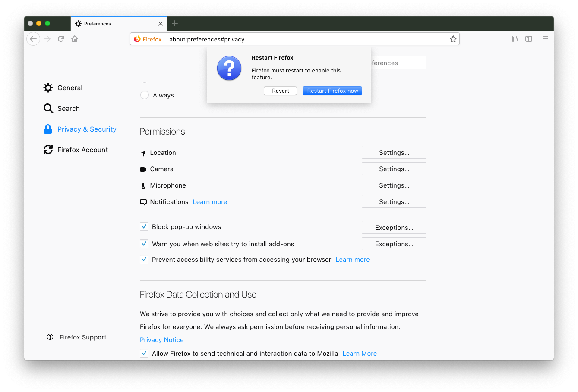Click the back navigation arrow
The height and width of the screenshot is (392, 578).
[33, 39]
